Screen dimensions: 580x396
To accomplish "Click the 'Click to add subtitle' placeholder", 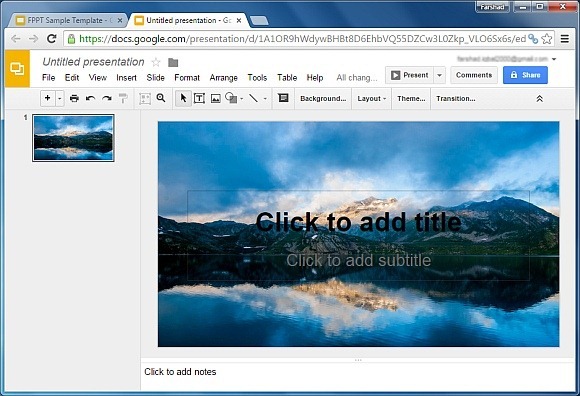I will [x=358, y=260].
